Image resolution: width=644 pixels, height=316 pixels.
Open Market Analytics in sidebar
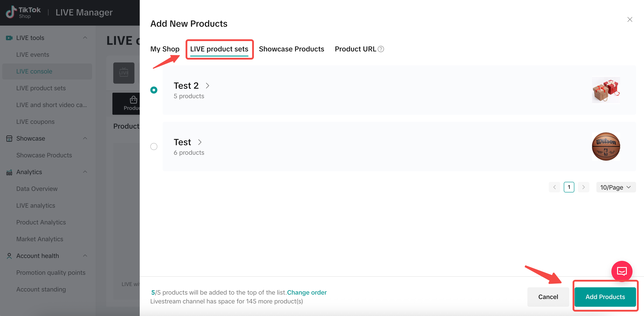tap(40, 239)
